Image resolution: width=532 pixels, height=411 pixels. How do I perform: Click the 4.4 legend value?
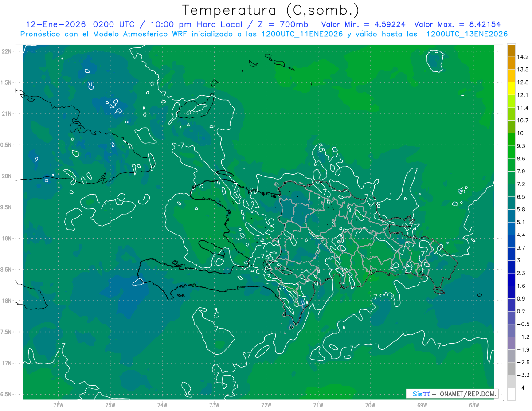(x=521, y=235)
